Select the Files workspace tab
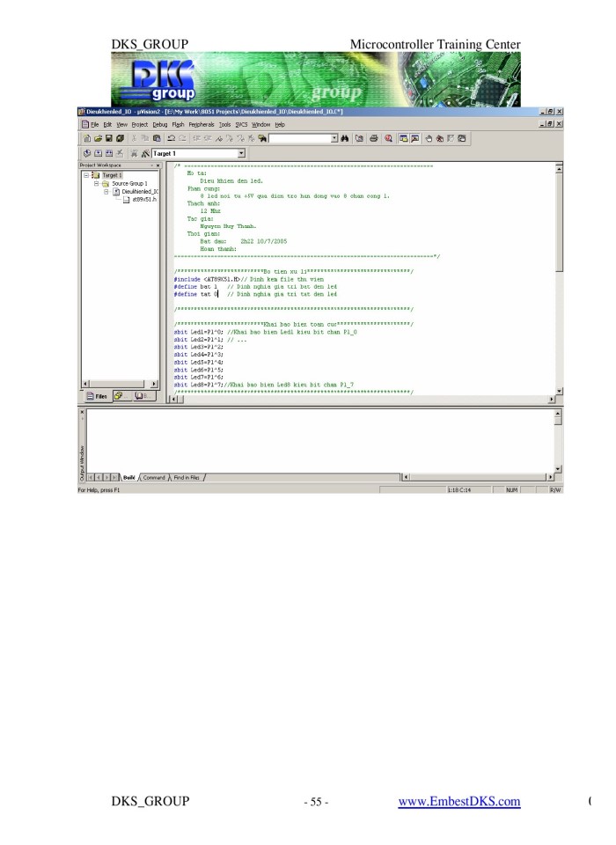Image resolution: width=616 pixels, height=845 pixels. (x=96, y=396)
